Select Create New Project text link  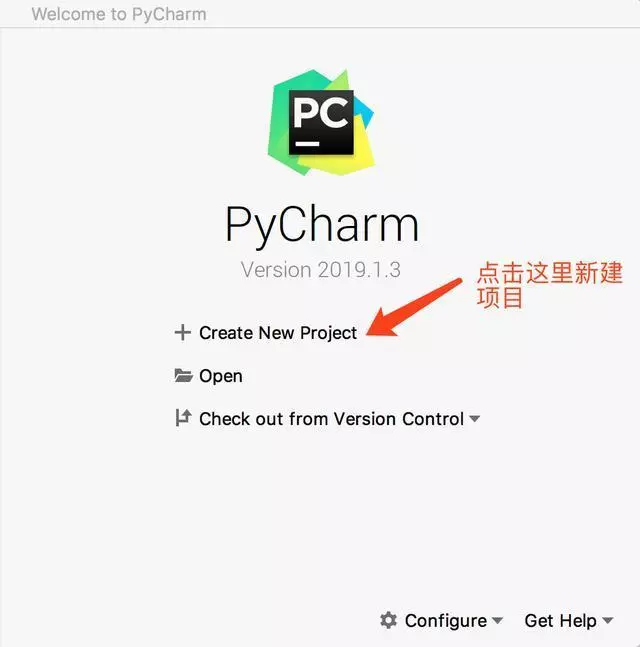point(278,333)
